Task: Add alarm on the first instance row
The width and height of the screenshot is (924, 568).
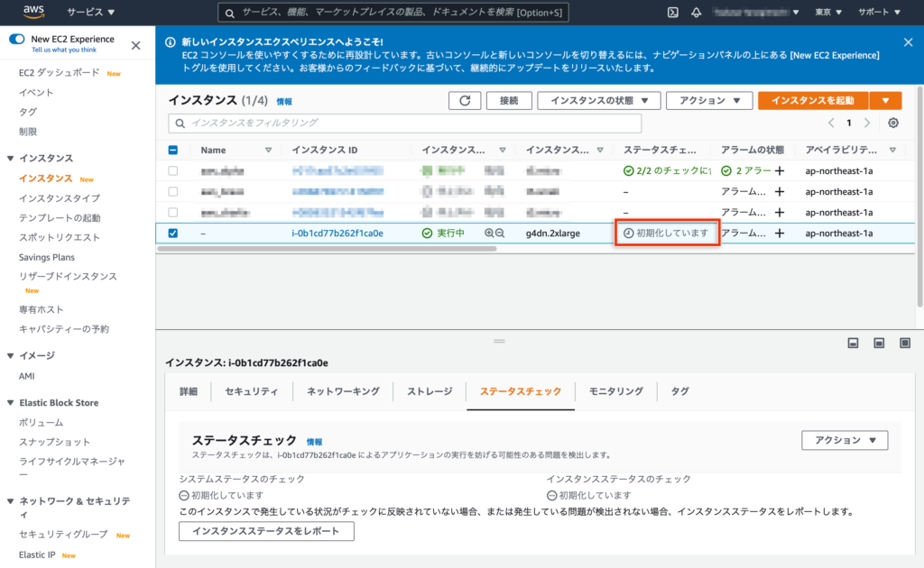Action: click(x=780, y=170)
